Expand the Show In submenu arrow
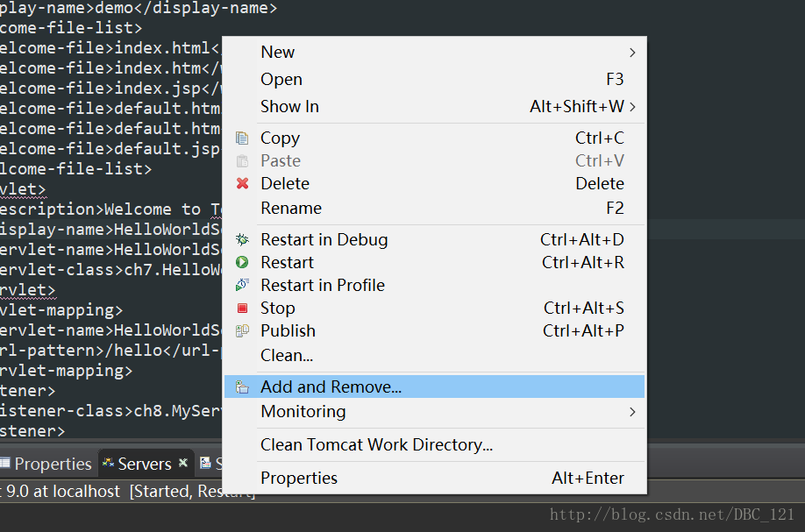The image size is (805, 532). pyautogui.click(x=632, y=107)
